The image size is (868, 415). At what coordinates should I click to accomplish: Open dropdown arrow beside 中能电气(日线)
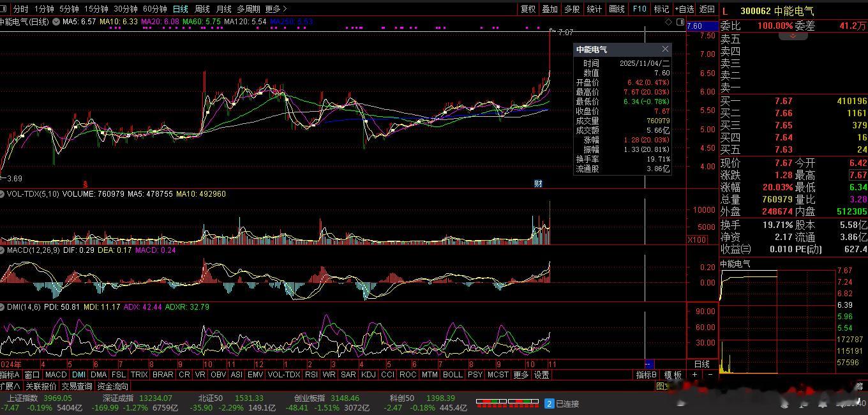[56, 22]
